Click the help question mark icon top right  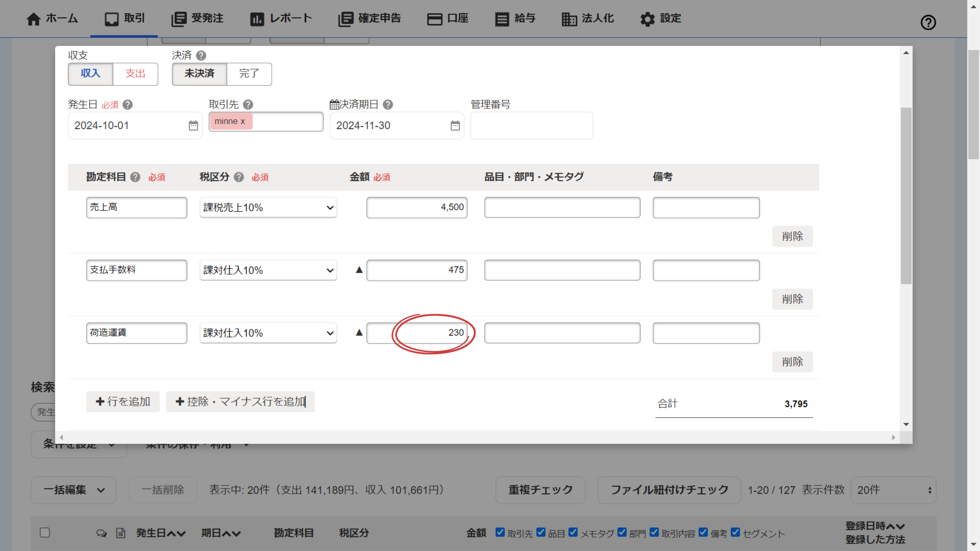coord(928,22)
